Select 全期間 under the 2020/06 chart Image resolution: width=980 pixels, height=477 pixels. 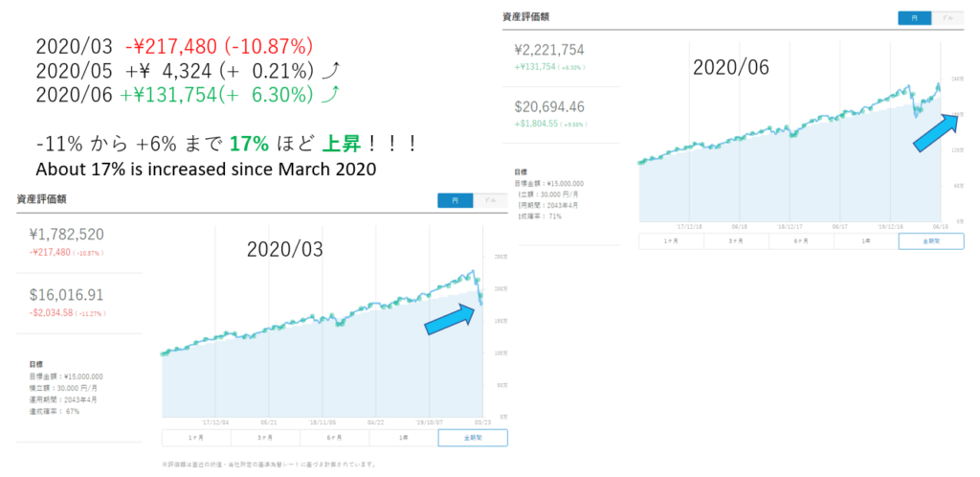(931, 241)
